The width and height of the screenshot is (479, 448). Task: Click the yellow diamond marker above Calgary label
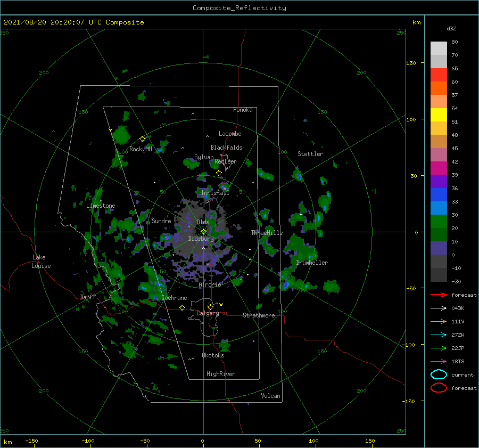click(x=210, y=307)
